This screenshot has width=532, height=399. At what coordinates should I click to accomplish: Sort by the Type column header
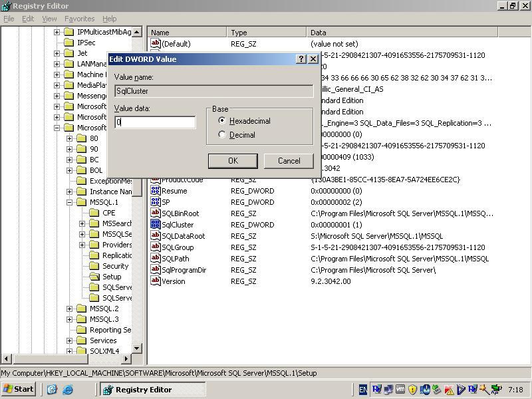point(267,32)
